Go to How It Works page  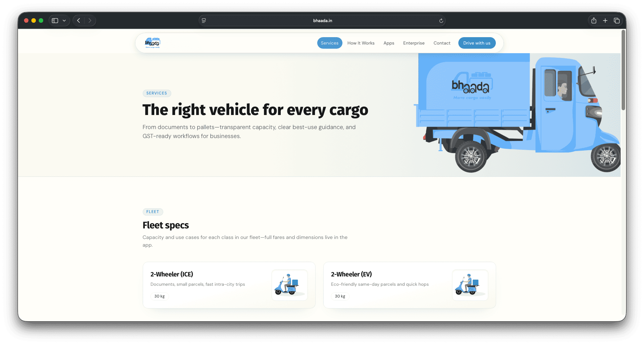(361, 43)
